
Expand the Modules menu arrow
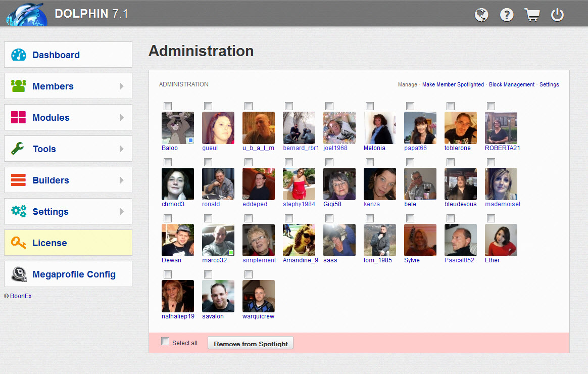[122, 118]
